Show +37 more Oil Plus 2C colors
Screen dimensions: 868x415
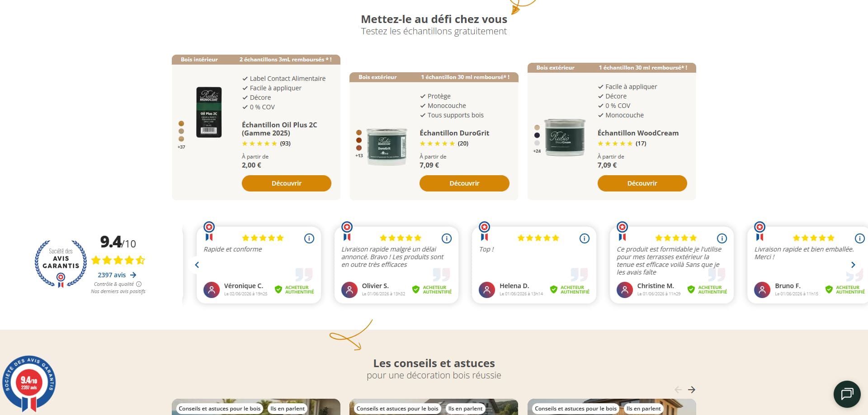click(181, 147)
